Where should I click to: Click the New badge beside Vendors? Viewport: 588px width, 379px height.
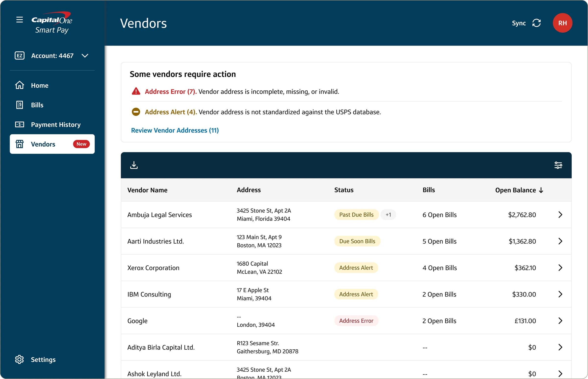pyautogui.click(x=81, y=144)
